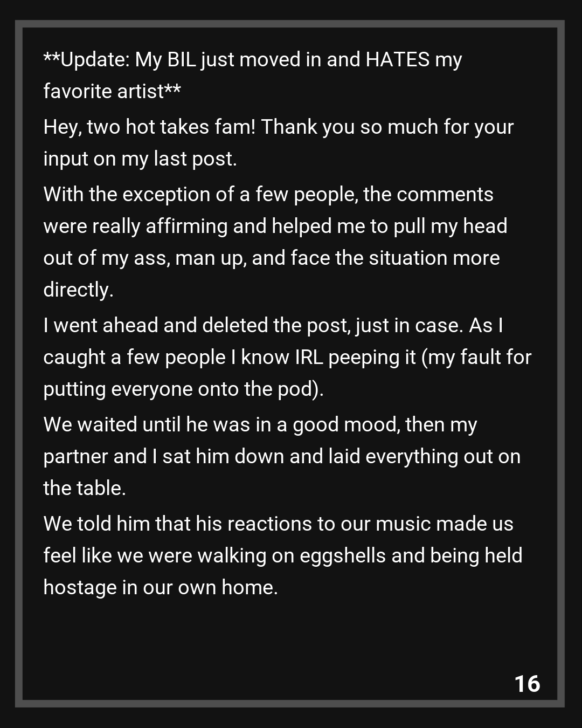Click the "favorite artist**" title line
This screenshot has height=728, width=582.
pyautogui.click(x=112, y=91)
